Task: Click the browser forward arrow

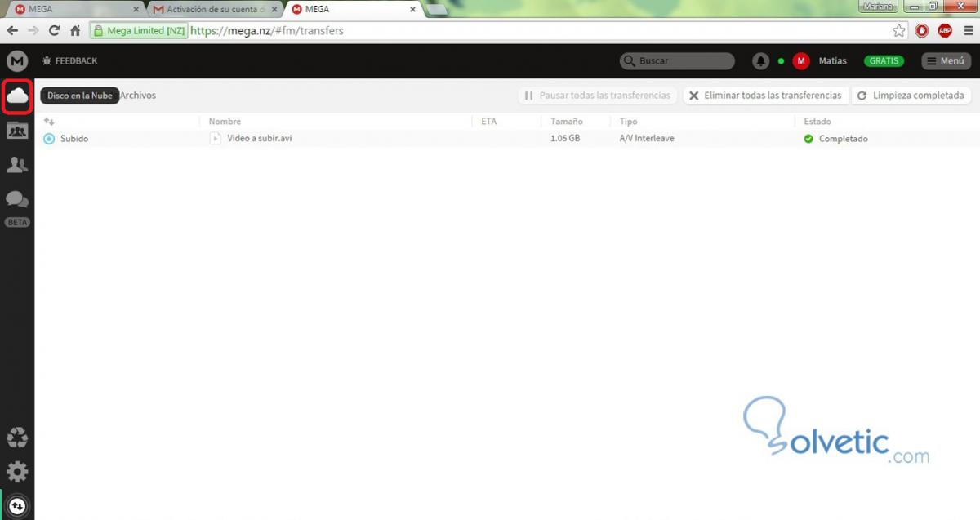Action: [33, 31]
